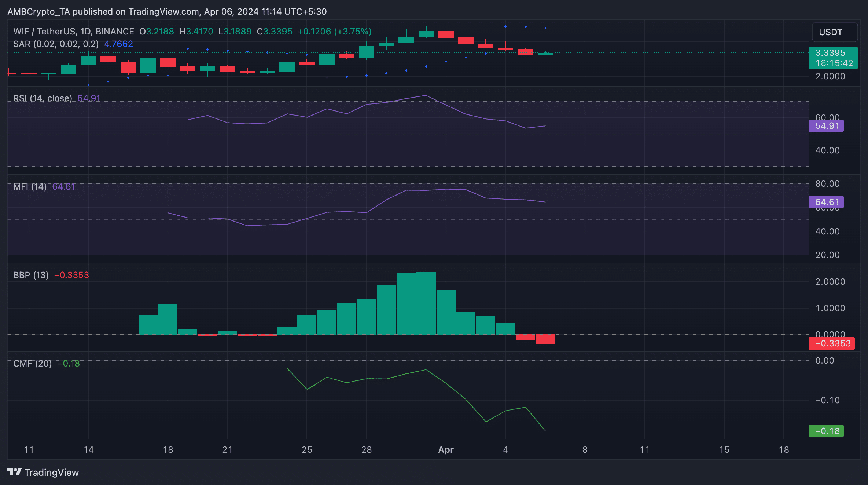
Task: Click date 25 on the time axis
Action: coord(307,450)
